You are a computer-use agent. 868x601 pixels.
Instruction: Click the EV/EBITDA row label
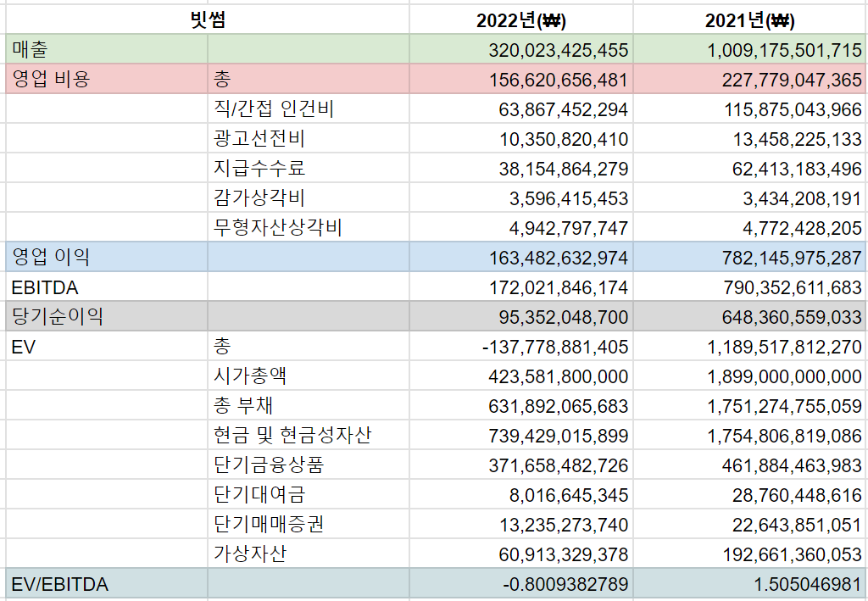[60, 585]
